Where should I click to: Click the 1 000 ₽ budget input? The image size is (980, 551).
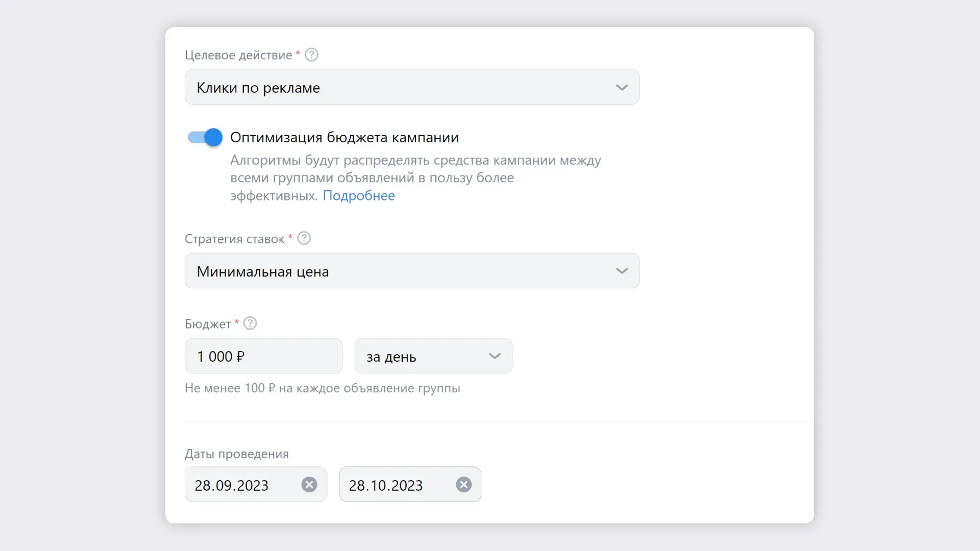263,356
